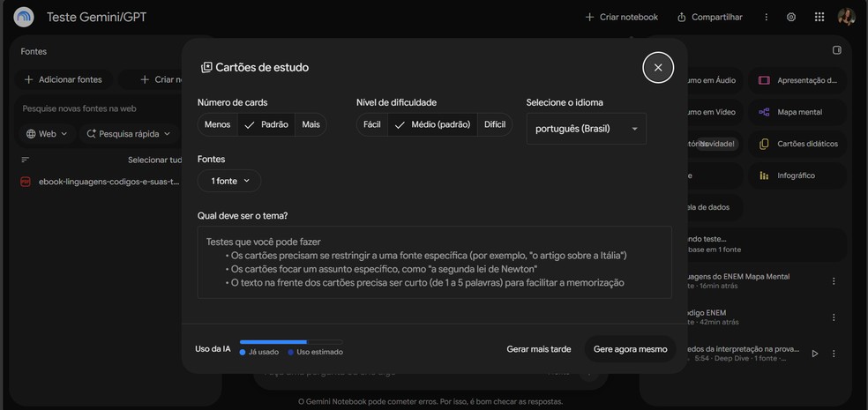Open options for the Código ENEM item
Image resolution: width=868 pixels, height=410 pixels.
point(834,317)
